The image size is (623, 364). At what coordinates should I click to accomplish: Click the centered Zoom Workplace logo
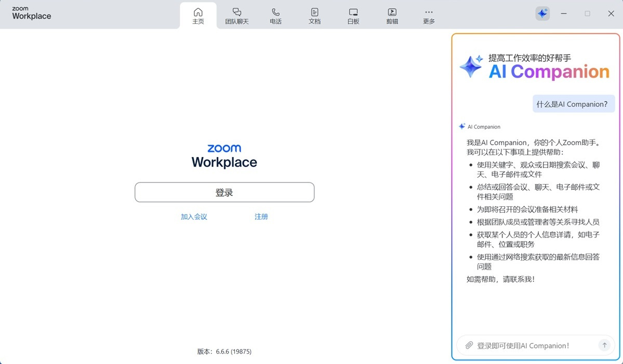click(x=224, y=156)
